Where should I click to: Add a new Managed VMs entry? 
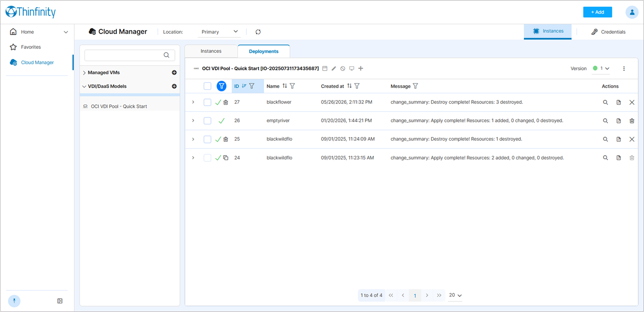point(174,72)
